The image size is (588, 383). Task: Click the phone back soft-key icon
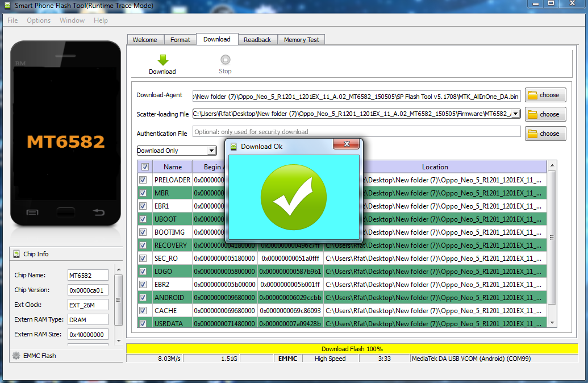(x=99, y=213)
